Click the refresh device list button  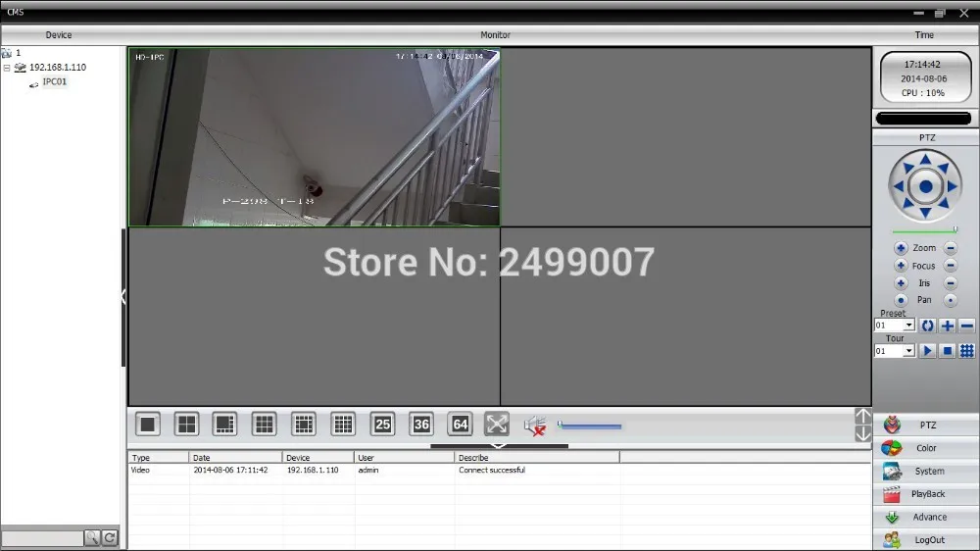click(110, 538)
